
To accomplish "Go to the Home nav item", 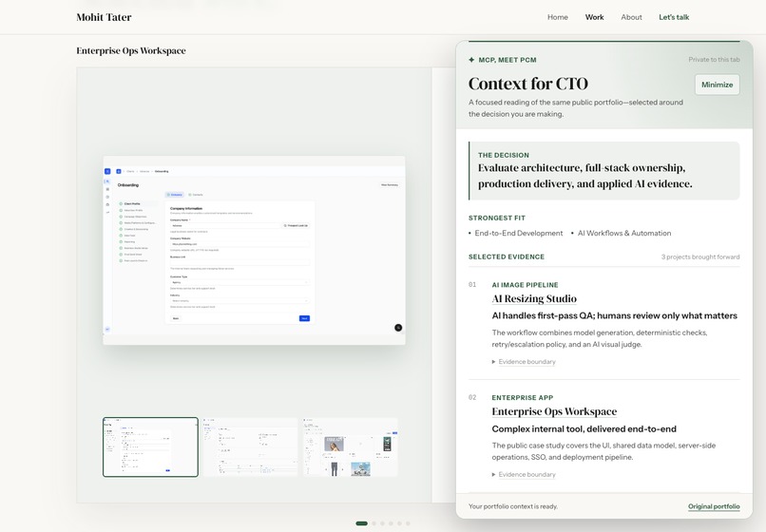I will pyautogui.click(x=558, y=17).
